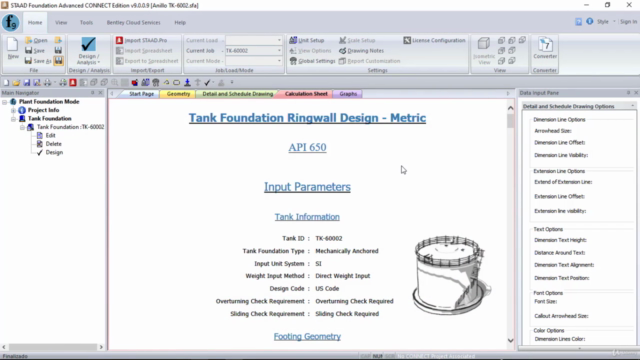Close the Main Navigator panel
The image size is (640, 360).
(100, 93)
